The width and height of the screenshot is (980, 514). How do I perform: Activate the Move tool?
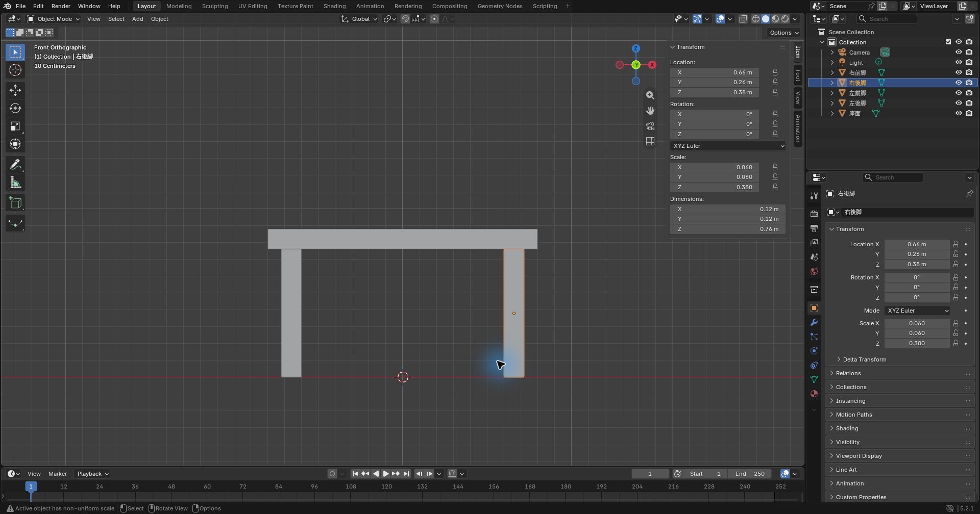[x=15, y=90]
